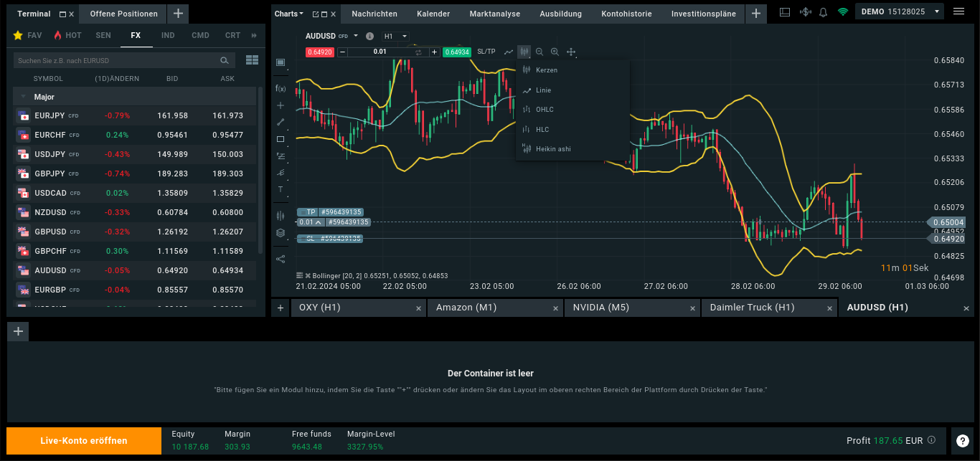Select the crosshair tool in chart sidebar
The width and height of the screenshot is (980, 461).
tap(281, 105)
